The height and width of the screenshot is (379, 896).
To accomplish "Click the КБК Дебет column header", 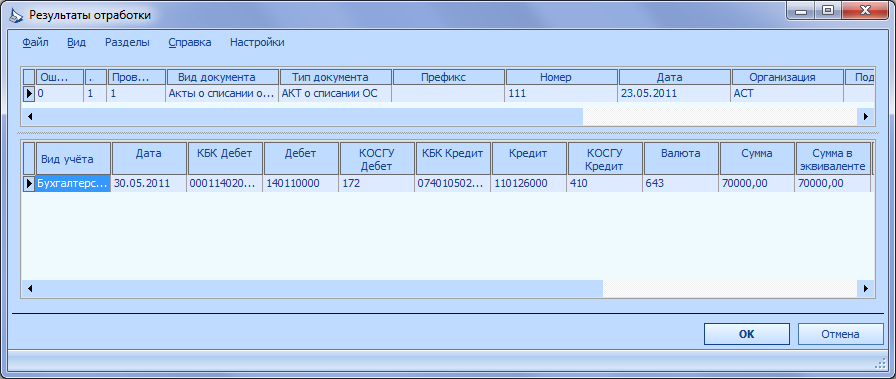I will [225, 158].
